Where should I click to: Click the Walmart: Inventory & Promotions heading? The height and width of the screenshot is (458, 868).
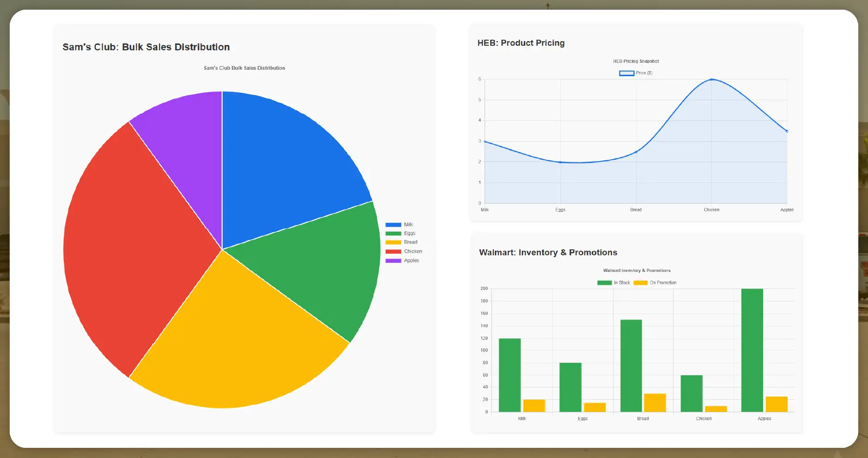548,252
